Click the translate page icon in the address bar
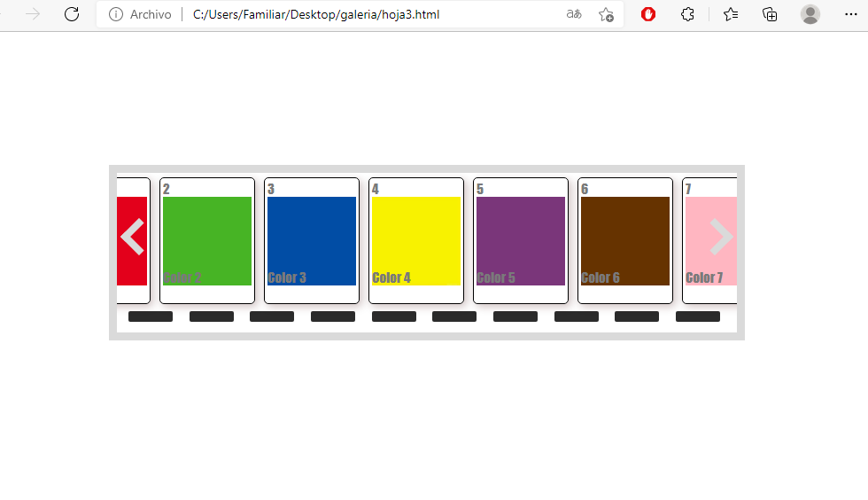868x500 pixels. (574, 14)
